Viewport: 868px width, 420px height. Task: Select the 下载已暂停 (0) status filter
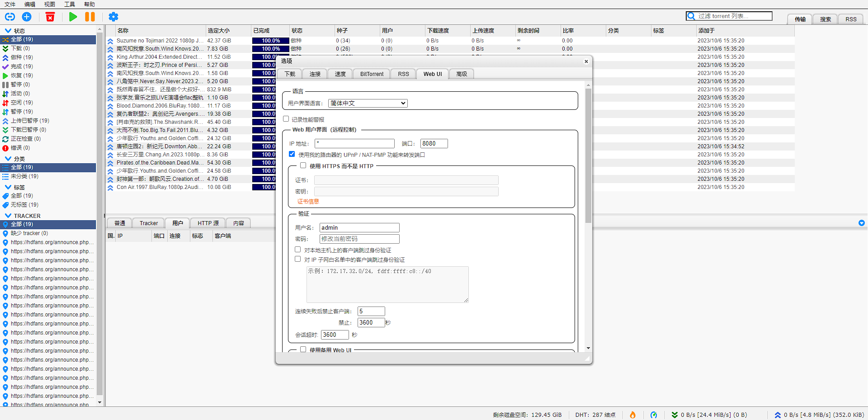[x=28, y=130]
